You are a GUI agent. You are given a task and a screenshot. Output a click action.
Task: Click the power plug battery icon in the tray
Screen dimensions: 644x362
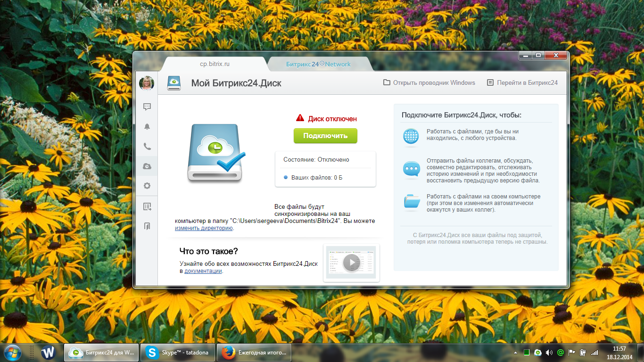583,352
